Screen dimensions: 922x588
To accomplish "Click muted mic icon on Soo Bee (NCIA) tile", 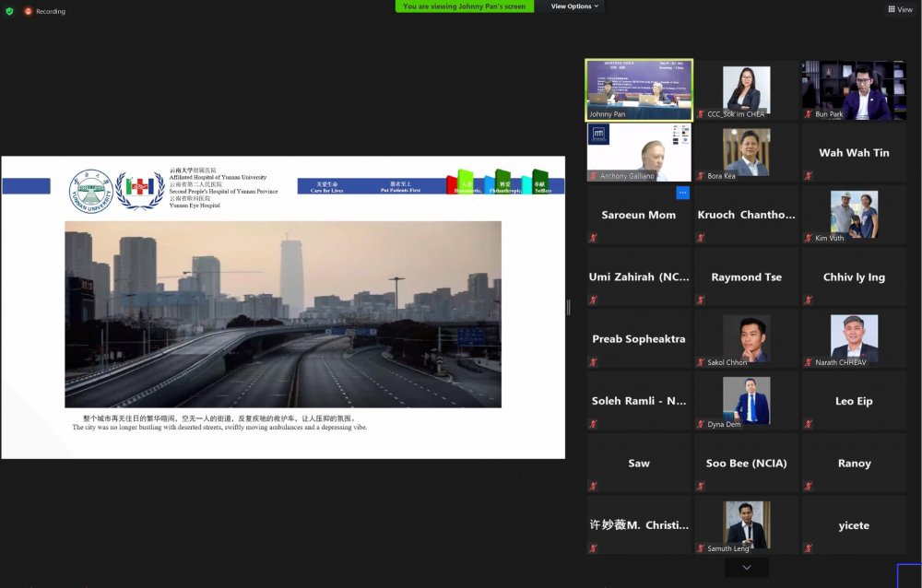I will [701, 487].
